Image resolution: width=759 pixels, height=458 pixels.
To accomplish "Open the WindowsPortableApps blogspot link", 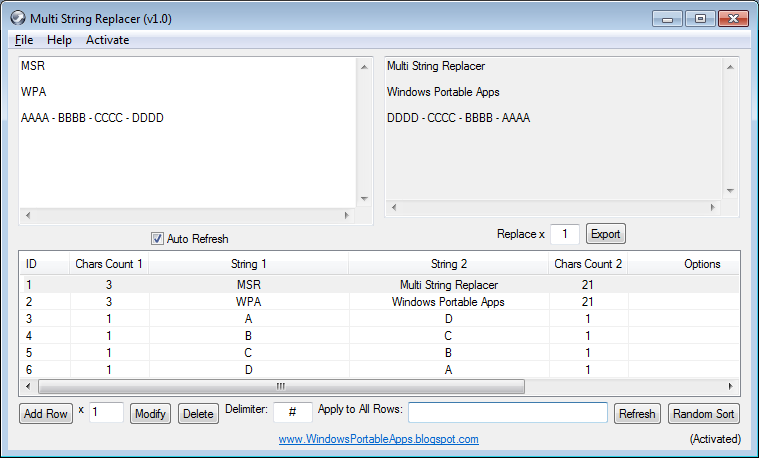I will (x=378, y=439).
